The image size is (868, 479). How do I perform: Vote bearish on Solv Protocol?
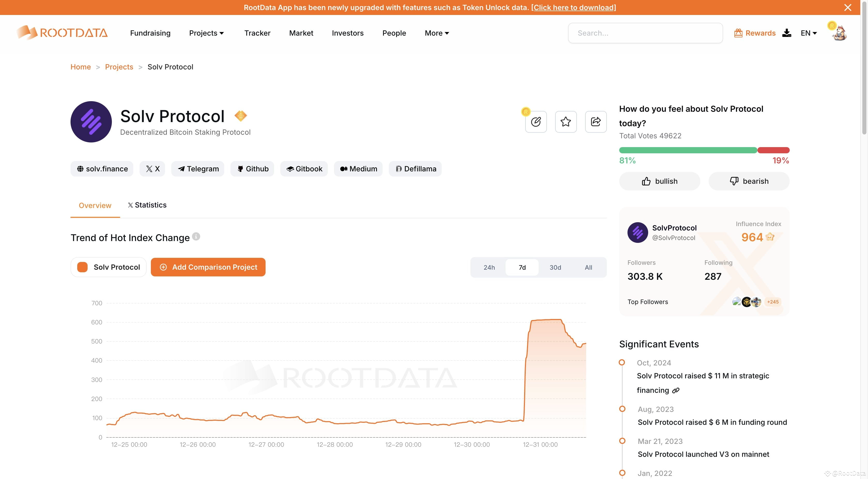coord(748,181)
